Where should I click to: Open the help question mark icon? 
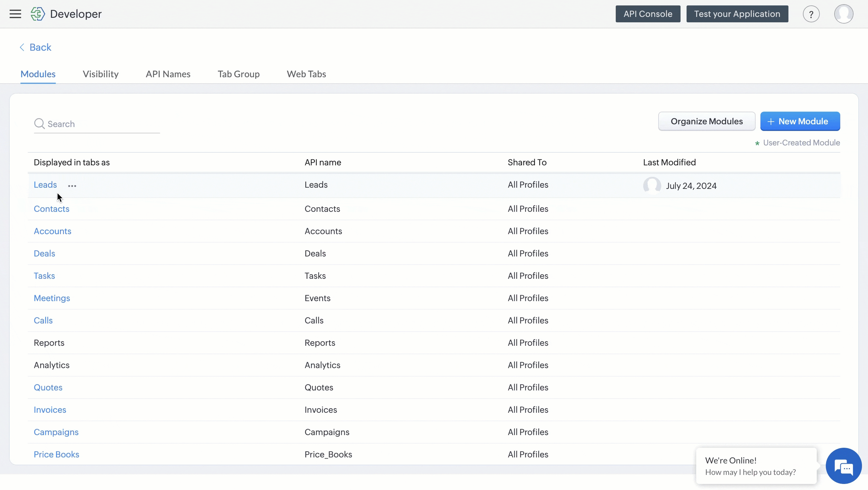pos(811,14)
